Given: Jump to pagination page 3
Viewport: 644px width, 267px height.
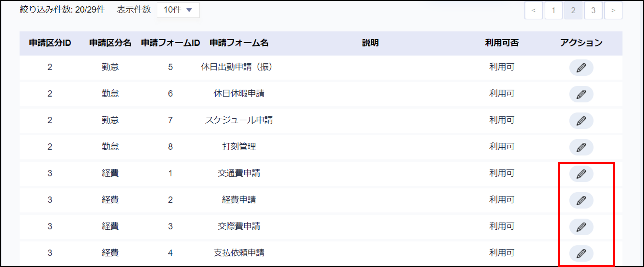Looking at the screenshot, I should tap(593, 10).
